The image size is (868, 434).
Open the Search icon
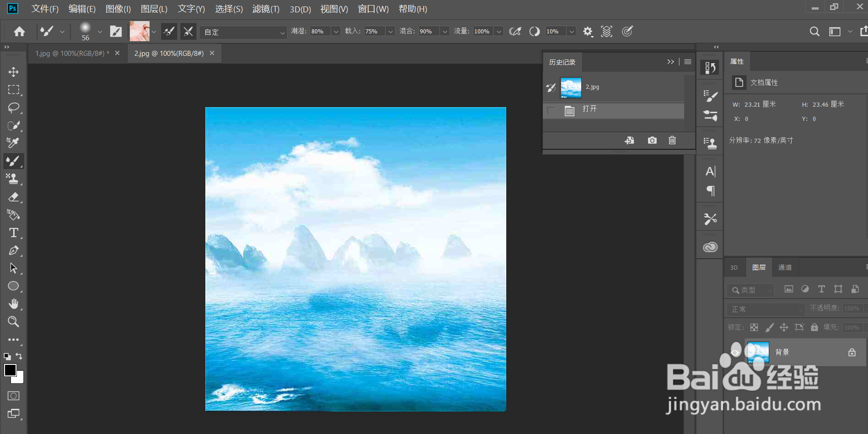814,31
